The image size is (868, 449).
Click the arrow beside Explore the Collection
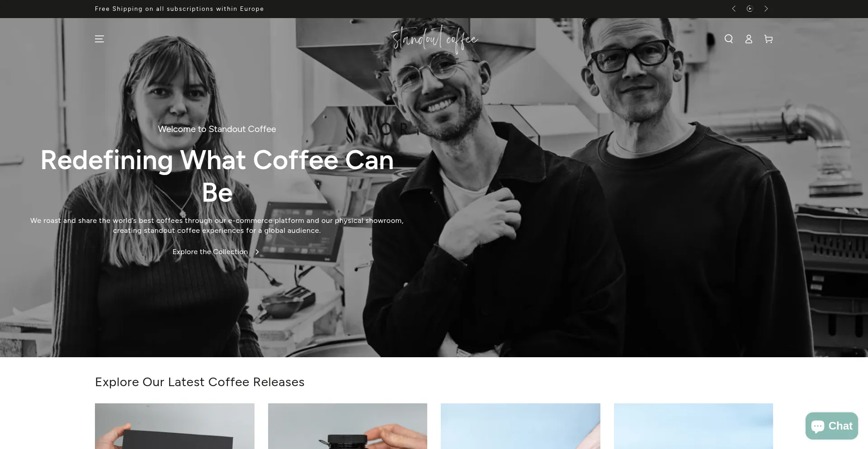coord(257,252)
